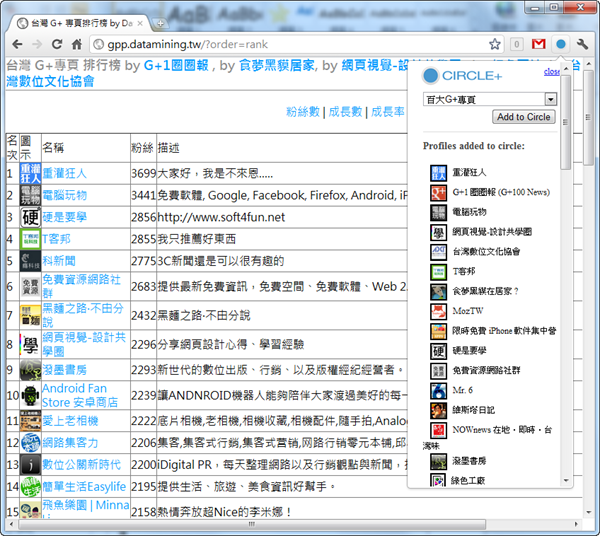Open the 電腦玩物 link in table
The image size is (600, 536).
(x=64, y=195)
